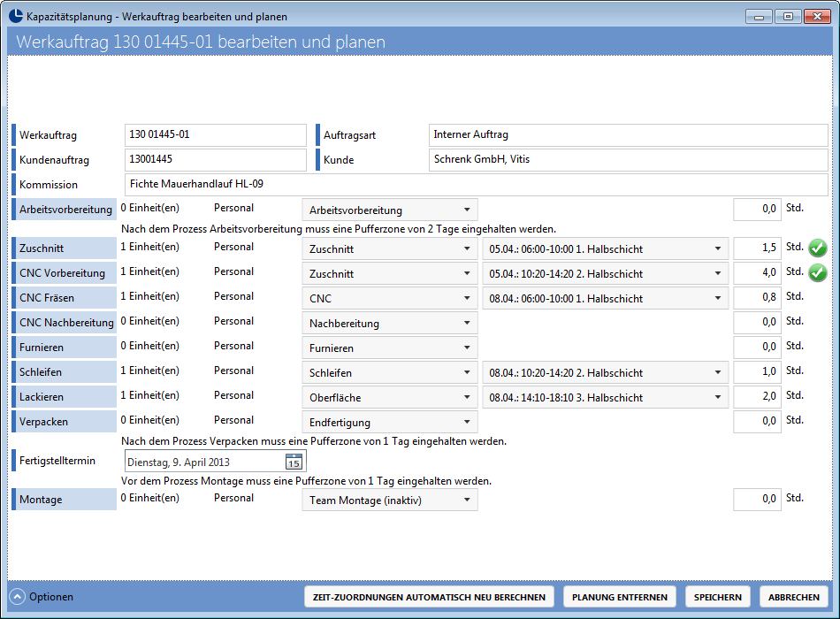Click the Lackieren hours field 2,0
Viewport: 840px width, 619px height.
[757, 396]
